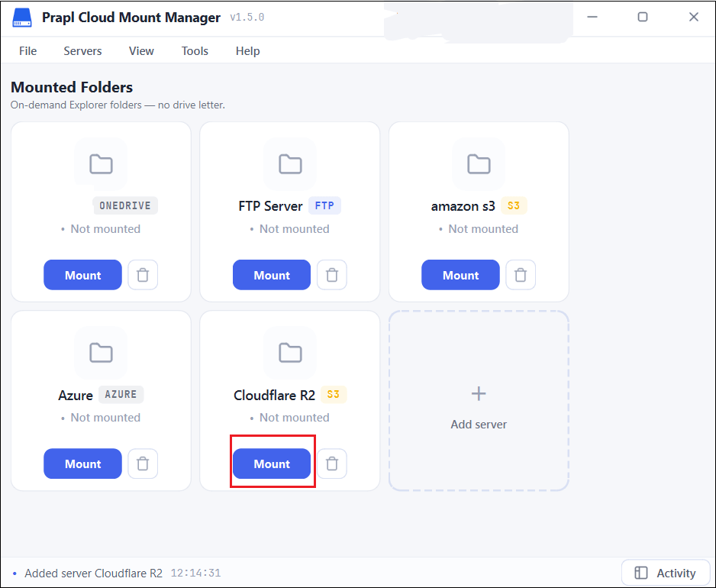The width and height of the screenshot is (716, 588).
Task: Mount the FTP Server folder
Action: point(272,275)
